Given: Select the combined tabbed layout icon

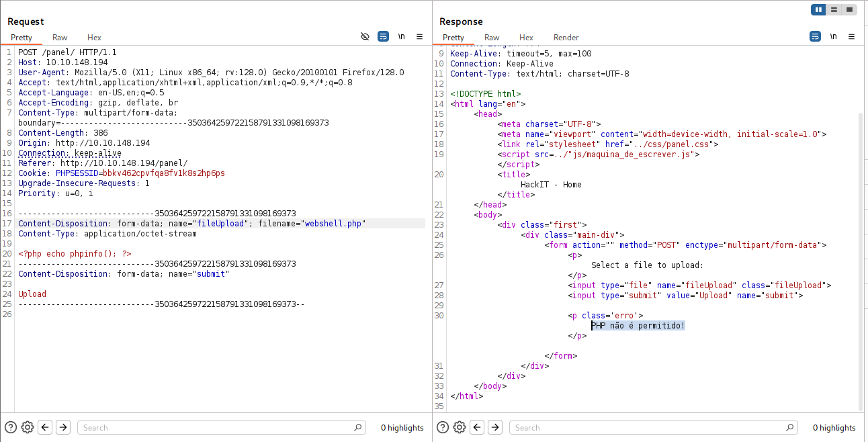Looking at the screenshot, I should coord(849,9).
